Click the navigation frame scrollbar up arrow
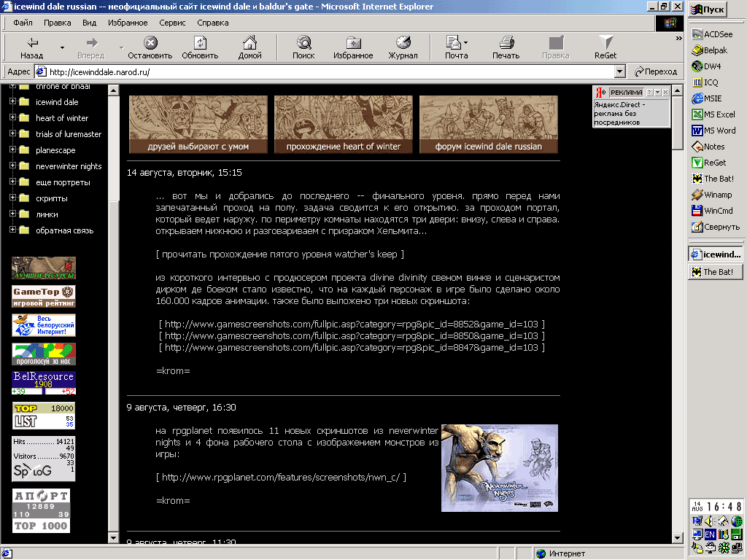Image resolution: width=747 pixels, height=560 pixels. pyautogui.click(x=113, y=90)
